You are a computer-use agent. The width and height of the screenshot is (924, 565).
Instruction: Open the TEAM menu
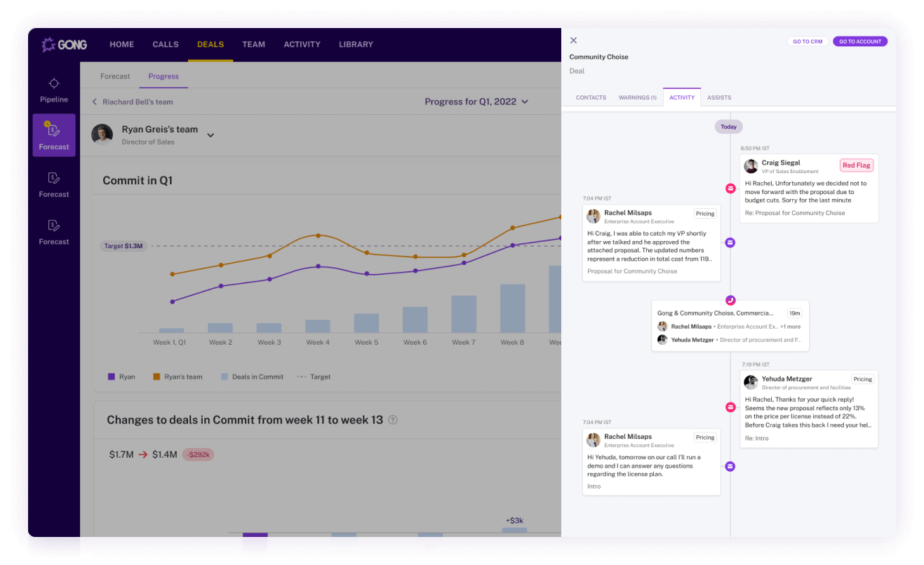(254, 44)
